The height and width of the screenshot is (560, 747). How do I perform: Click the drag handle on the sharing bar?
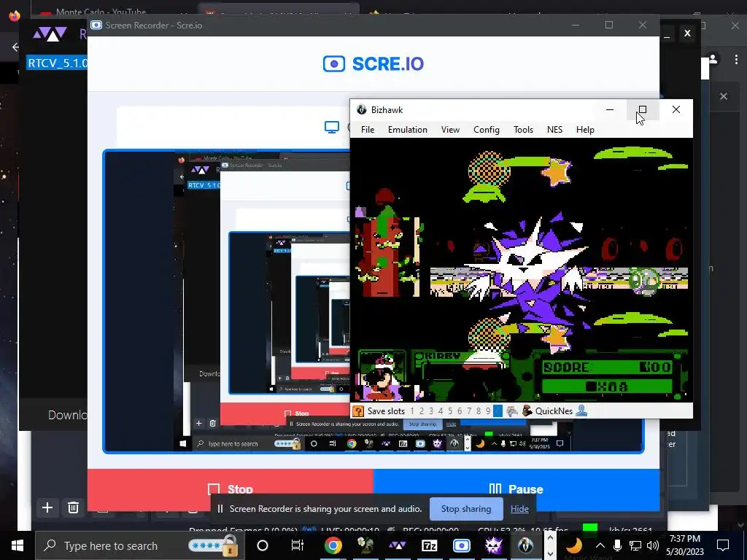(220, 509)
